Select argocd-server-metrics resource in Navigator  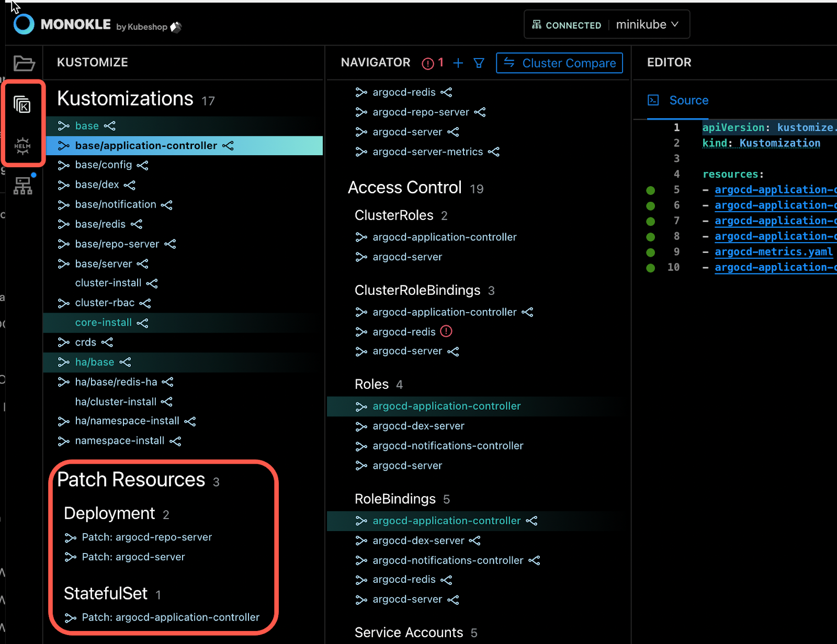tap(428, 152)
